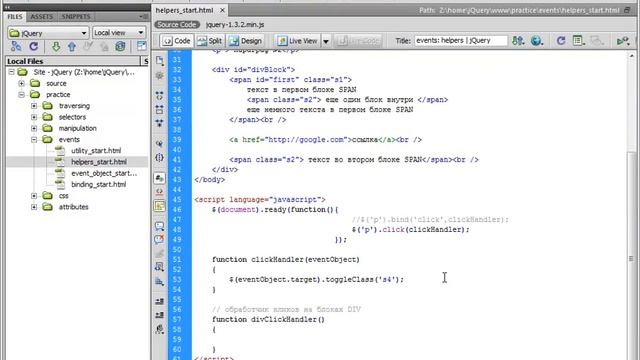Click Refresh Design View icon in document toolbar
The image size is (640, 360).
click(561, 41)
